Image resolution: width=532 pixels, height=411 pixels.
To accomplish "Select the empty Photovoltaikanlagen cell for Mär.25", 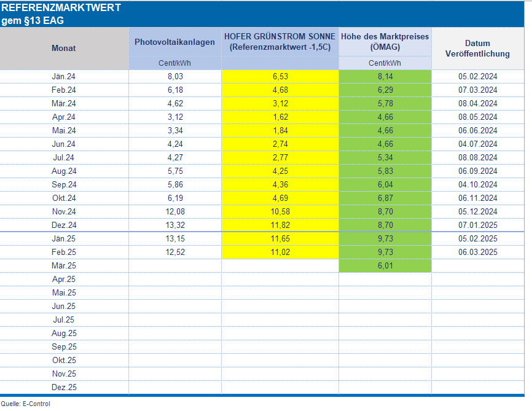I will 175,265.
